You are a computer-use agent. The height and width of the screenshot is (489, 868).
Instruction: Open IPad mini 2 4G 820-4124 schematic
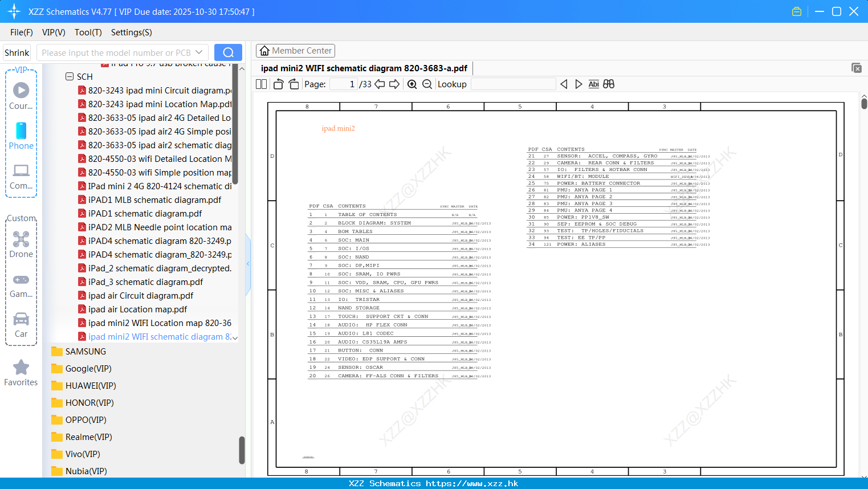pos(154,186)
